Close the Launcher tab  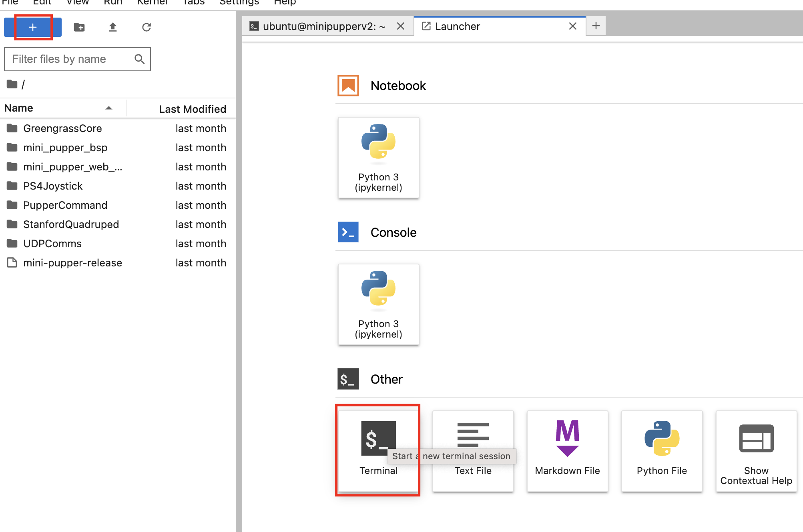[x=573, y=26]
